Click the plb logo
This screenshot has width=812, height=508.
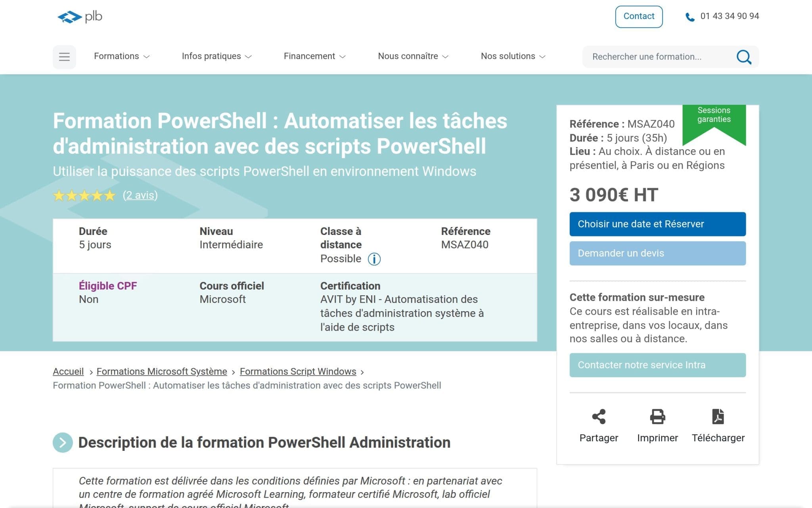pos(80,17)
